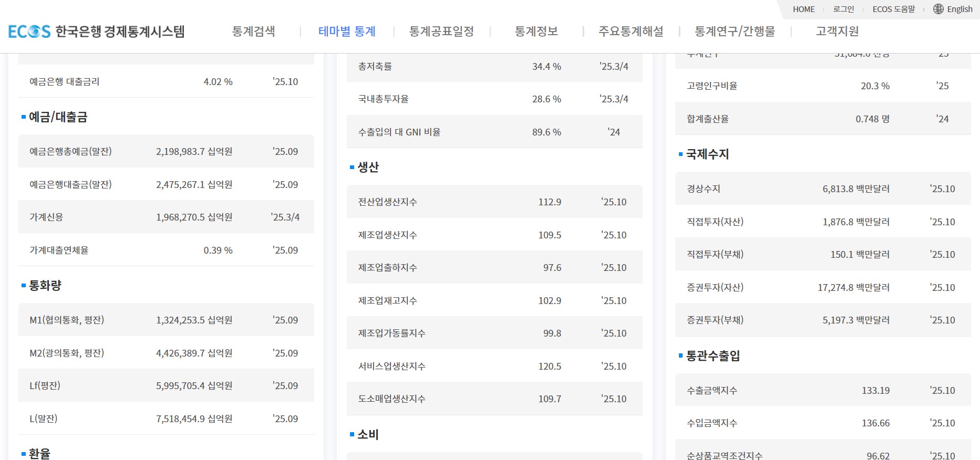
Task: Click the 환율 section heading
Action: [x=39, y=454]
